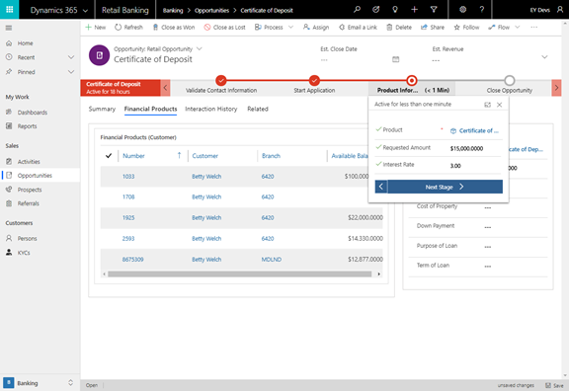Click the Delete command
This screenshot has width=569, height=392.
399,28
